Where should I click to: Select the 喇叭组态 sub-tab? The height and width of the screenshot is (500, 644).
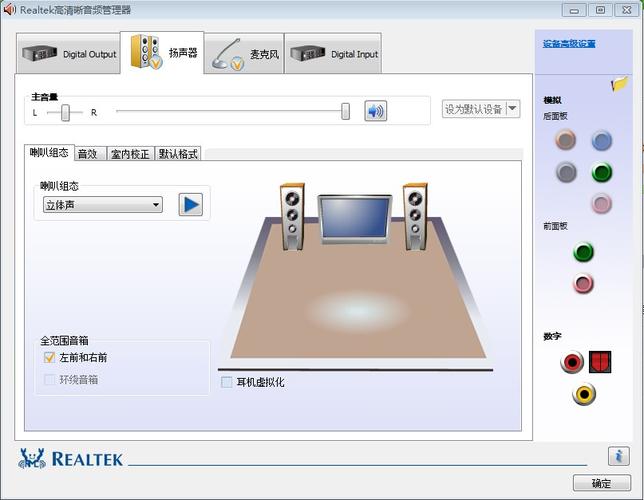pos(49,152)
